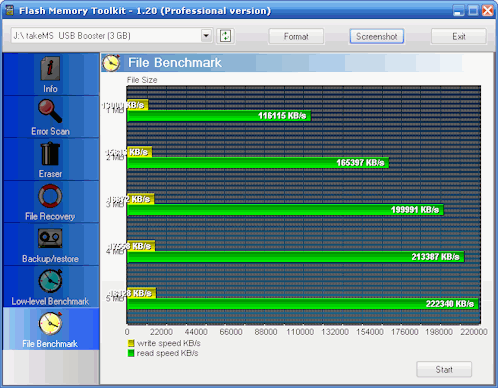
Task: Select the File Recovery lifebuoy icon
Action: (50, 196)
